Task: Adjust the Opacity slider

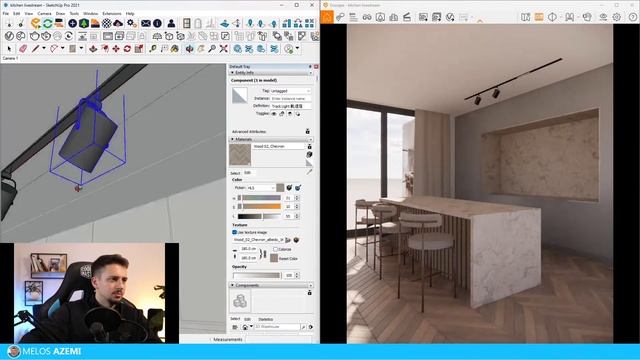Action: pos(257,276)
